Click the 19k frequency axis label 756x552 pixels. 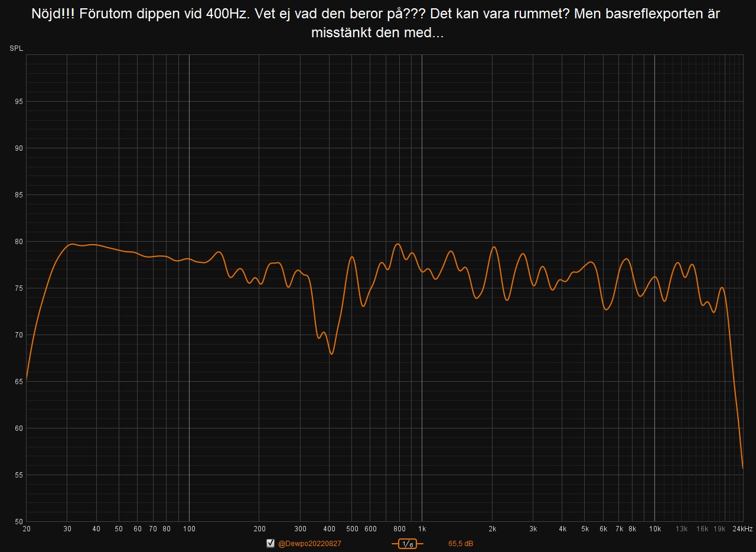[719, 529]
